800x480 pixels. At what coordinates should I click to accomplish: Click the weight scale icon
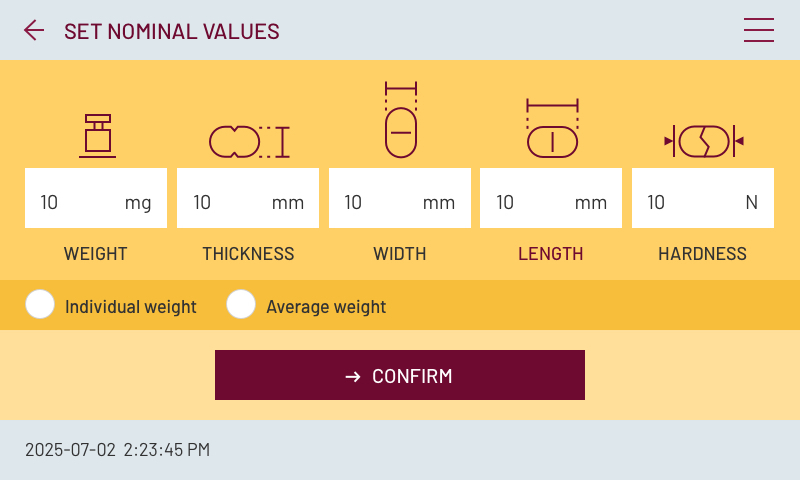(x=97, y=136)
